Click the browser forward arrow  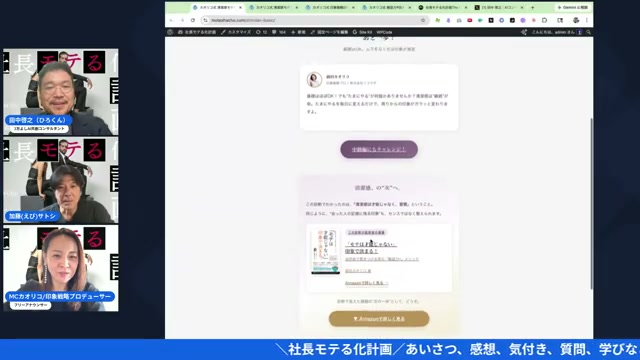coord(182,20)
